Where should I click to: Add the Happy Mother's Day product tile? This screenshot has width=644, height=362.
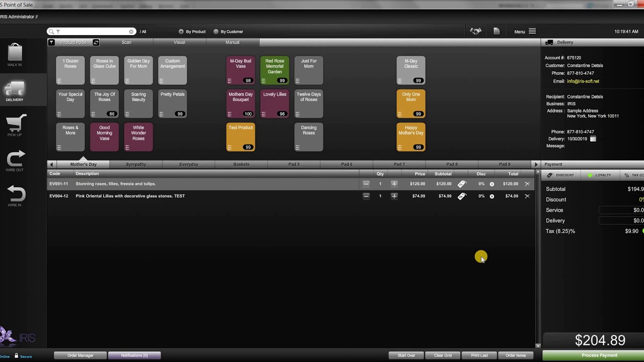click(x=411, y=137)
